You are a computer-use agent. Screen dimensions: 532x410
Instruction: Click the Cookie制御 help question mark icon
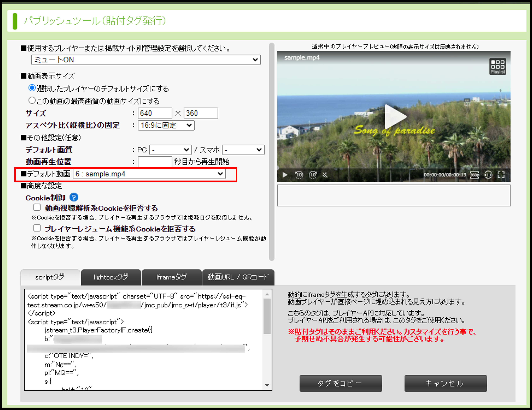tap(74, 197)
